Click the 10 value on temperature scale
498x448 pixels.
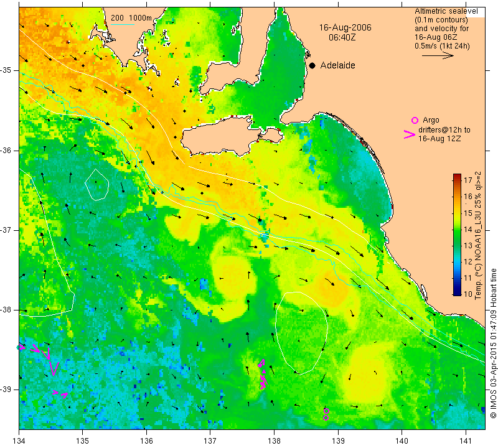pos(468,294)
